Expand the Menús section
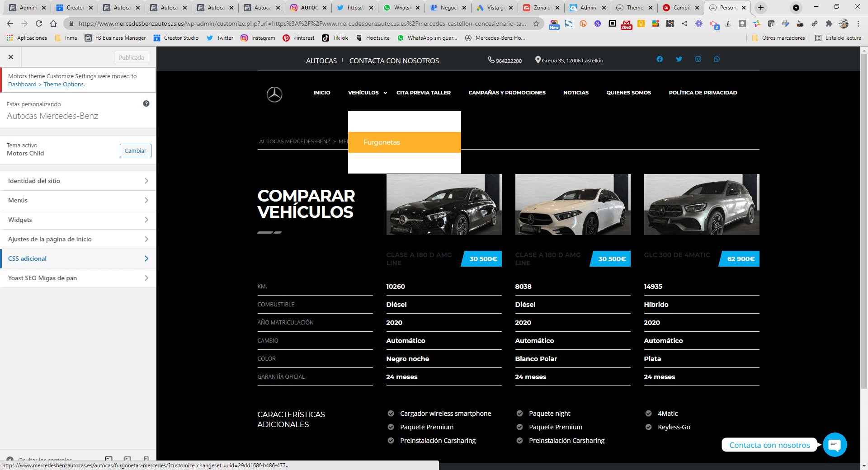Viewport: 868px width, 470px height. [78, 200]
